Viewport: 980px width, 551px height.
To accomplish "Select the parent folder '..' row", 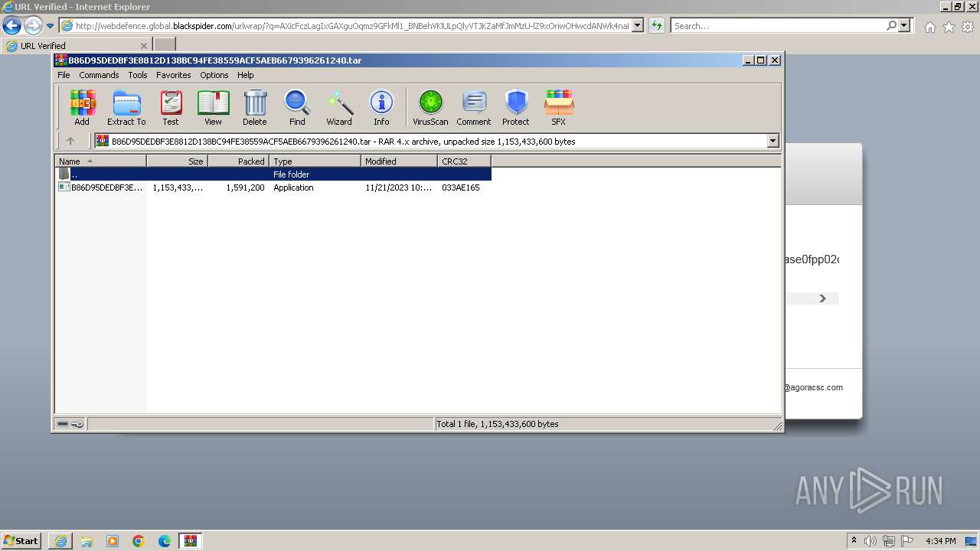I will [x=273, y=174].
